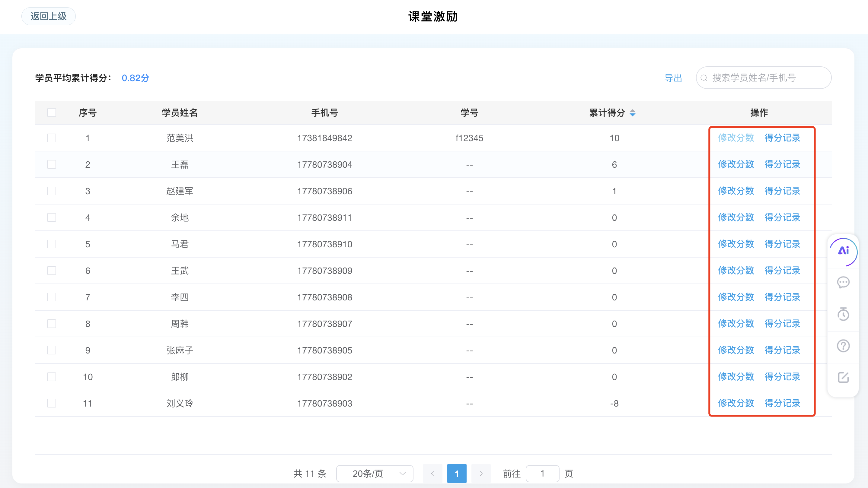The width and height of the screenshot is (868, 488).
Task: Open the chat message bubble icon
Action: [x=843, y=283]
